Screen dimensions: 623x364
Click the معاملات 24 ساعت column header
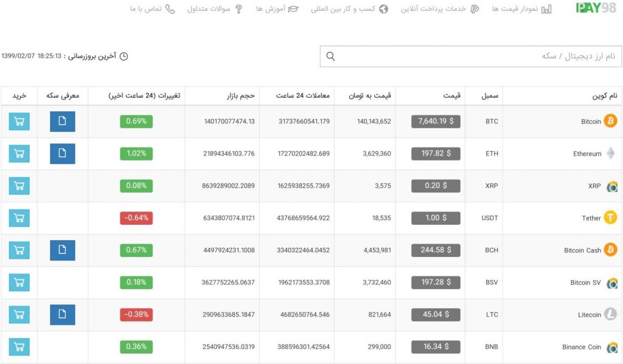[303, 95]
